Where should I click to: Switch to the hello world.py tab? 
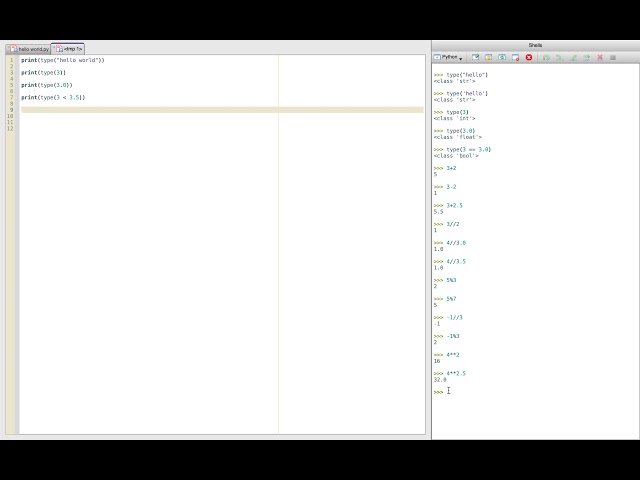coord(29,49)
